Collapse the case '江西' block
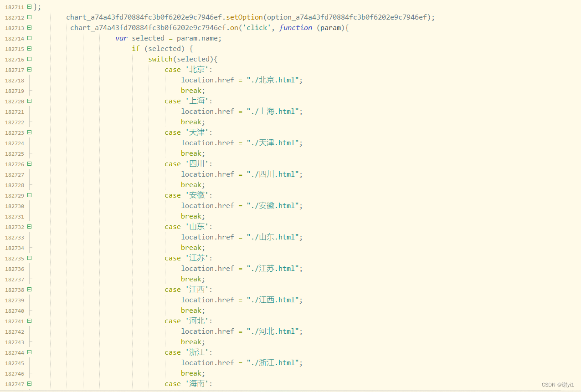This screenshot has width=581, height=392. click(29, 290)
